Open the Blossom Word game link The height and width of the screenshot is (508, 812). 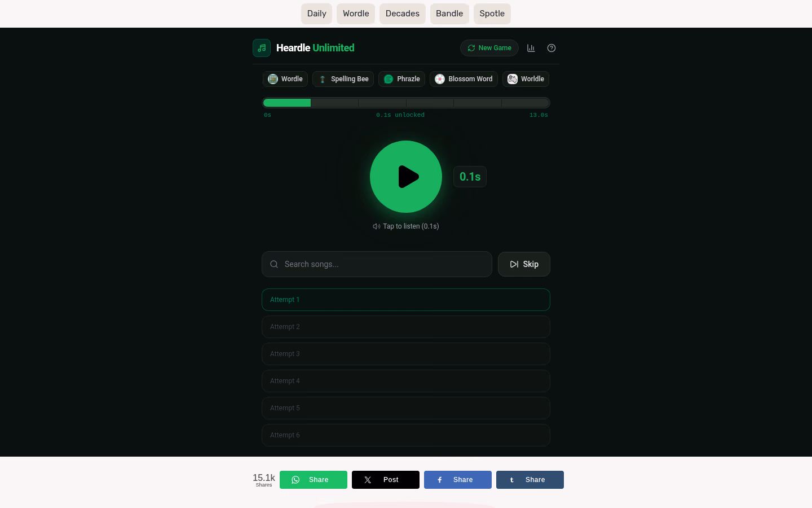tap(464, 79)
